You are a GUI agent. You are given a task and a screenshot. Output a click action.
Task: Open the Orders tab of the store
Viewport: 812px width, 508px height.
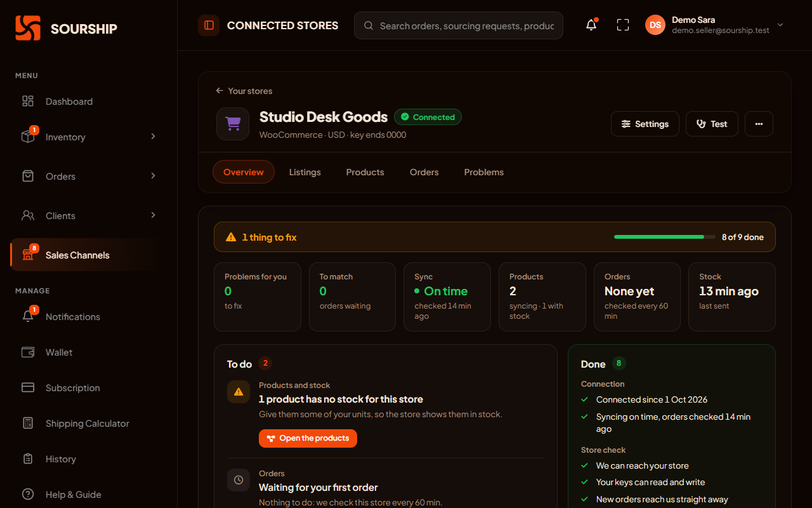point(424,172)
